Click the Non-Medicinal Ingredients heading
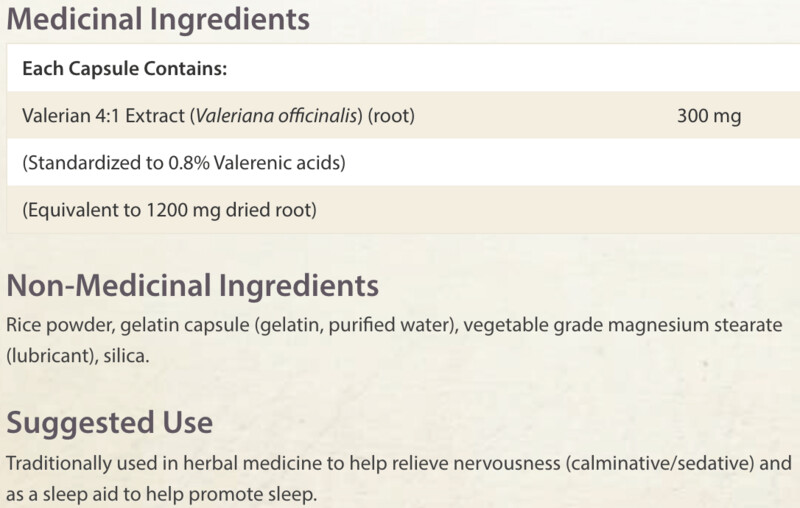The image size is (800, 508). pyautogui.click(x=192, y=285)
